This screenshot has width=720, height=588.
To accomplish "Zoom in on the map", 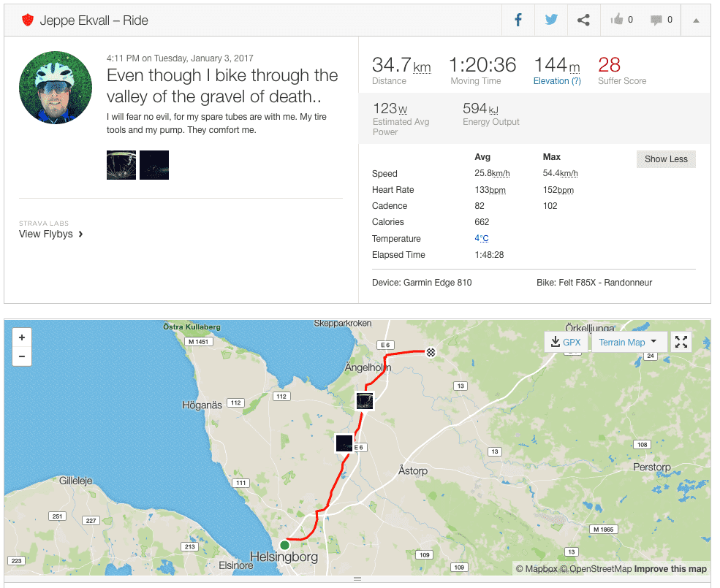I will [22, 337].
